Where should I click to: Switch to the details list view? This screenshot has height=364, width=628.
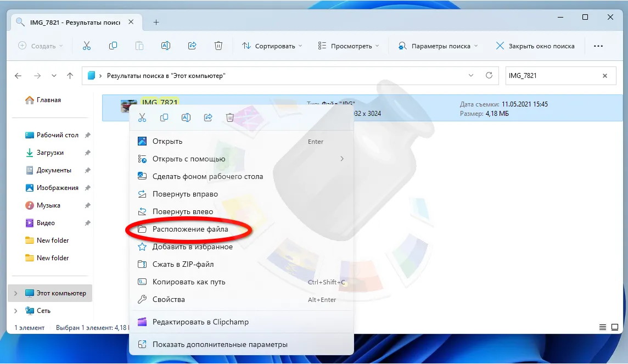603,328
